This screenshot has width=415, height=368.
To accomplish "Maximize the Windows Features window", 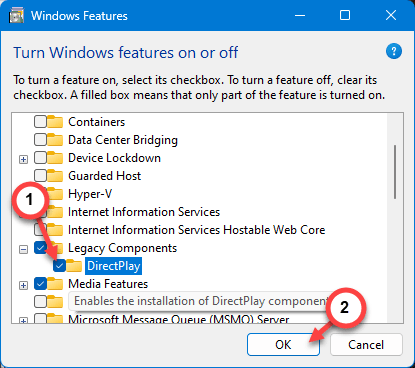I will coord(345,15).
